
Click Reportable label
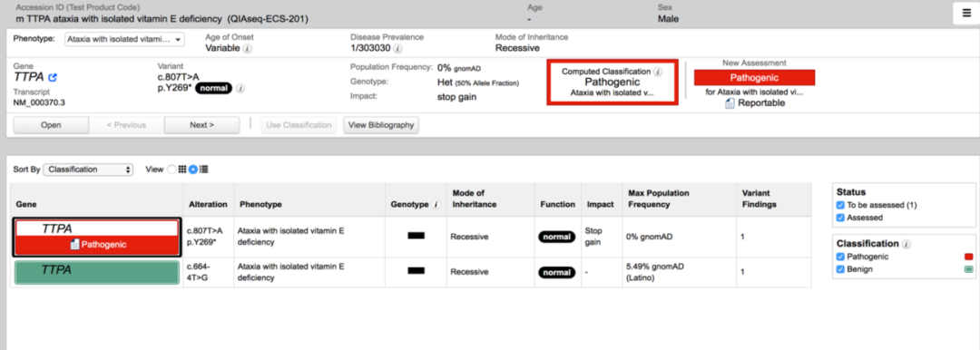(x=761, y=103)
